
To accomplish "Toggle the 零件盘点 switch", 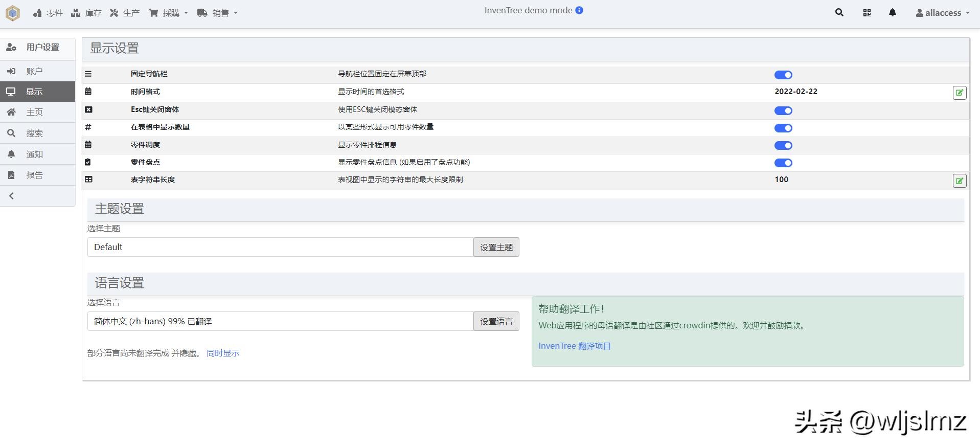I will (x=783, y=163).
